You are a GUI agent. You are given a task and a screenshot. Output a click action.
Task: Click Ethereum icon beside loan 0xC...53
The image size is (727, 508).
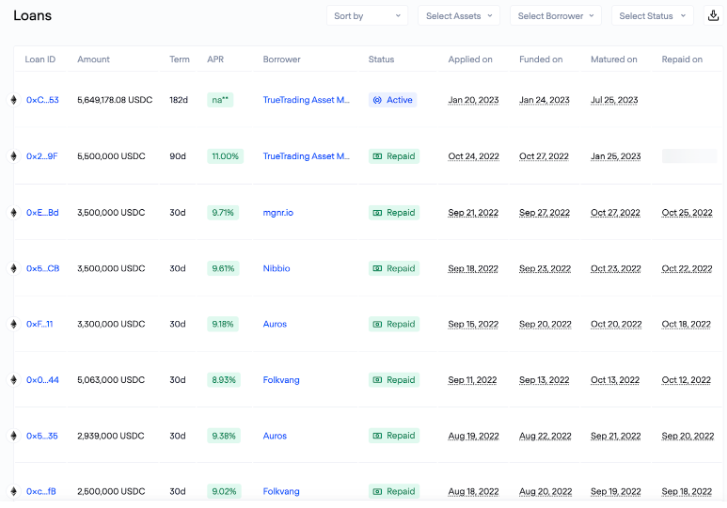(13, 100)
